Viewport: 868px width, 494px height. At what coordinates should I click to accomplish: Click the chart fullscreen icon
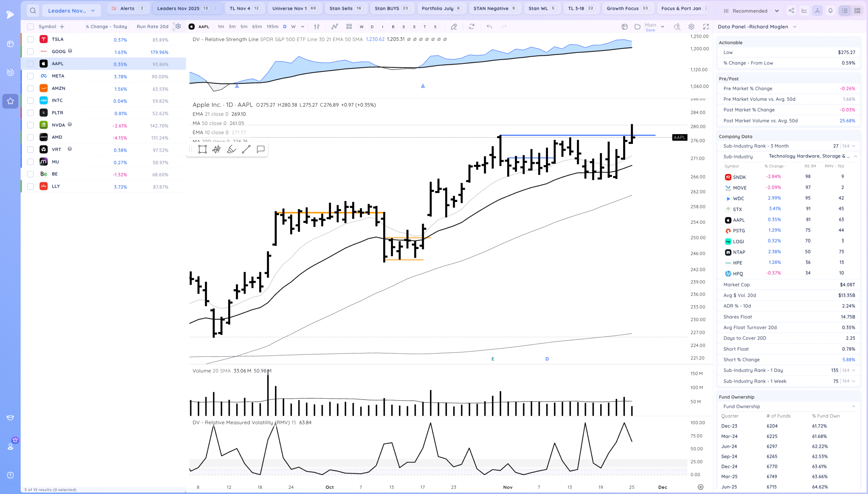click(x=706, y=26)
